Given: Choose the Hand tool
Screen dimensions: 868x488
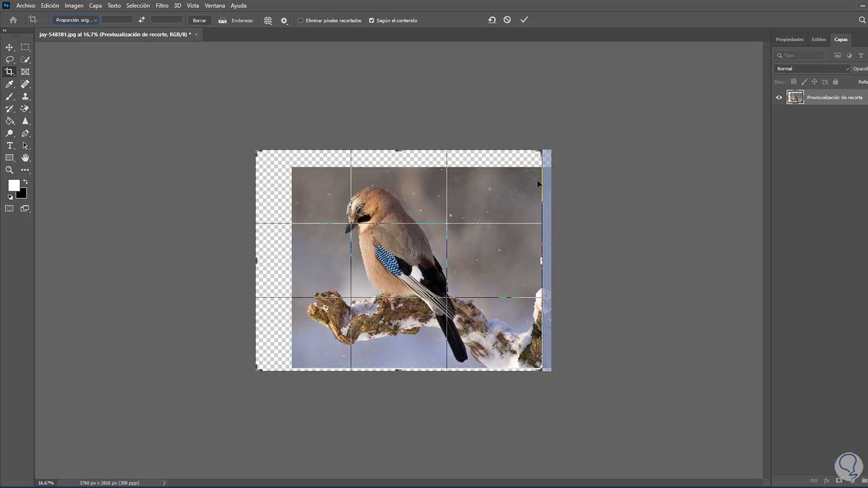Looking at the screenshot, I should click(x=25, y=158).
